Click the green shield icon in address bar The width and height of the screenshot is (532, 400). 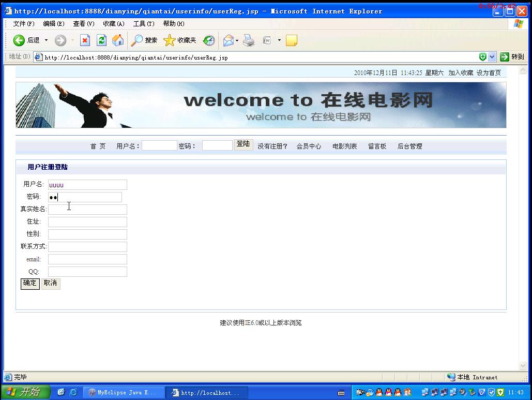pos(482,57)
